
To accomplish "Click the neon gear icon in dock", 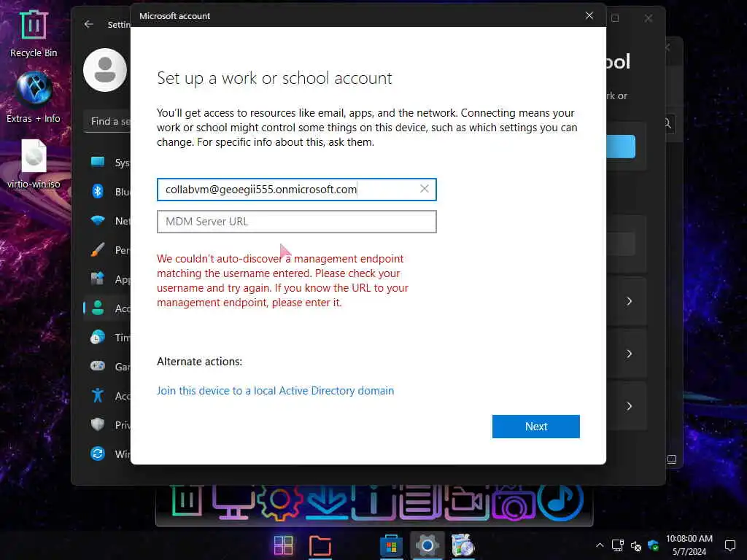I will tap(279, 502).
